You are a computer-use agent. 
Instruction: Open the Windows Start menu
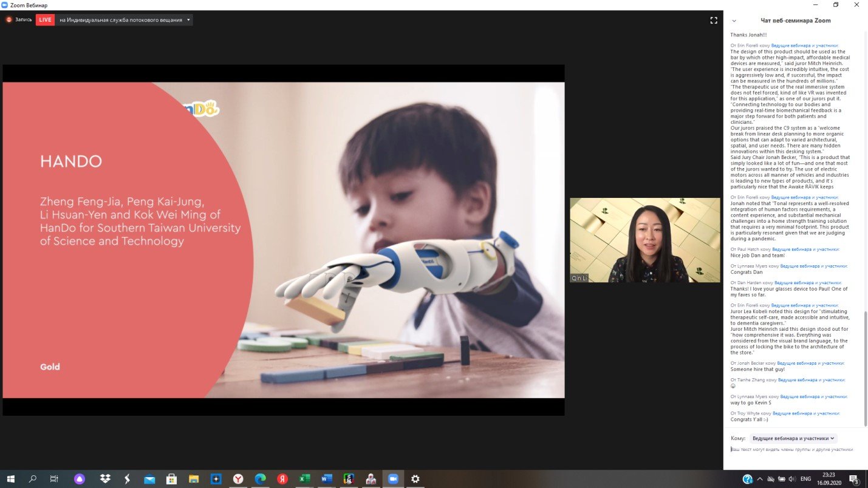pyautogui.click(x=10, y=479)
